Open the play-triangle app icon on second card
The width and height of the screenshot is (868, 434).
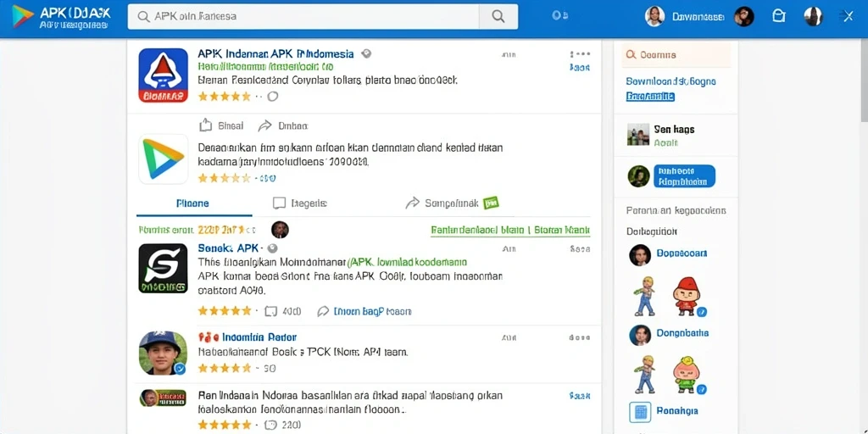point(164,159)
